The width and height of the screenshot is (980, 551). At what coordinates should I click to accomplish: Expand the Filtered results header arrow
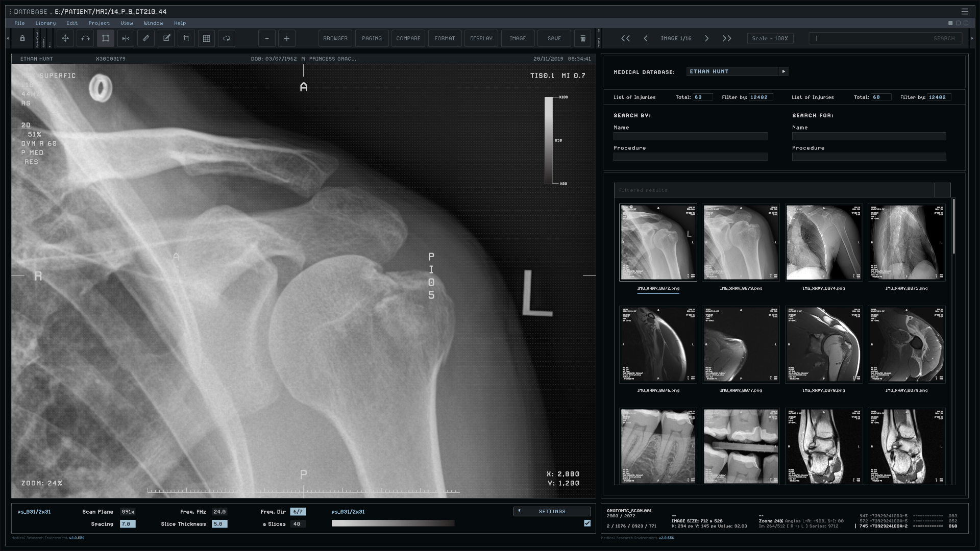[x=942, y=190]
